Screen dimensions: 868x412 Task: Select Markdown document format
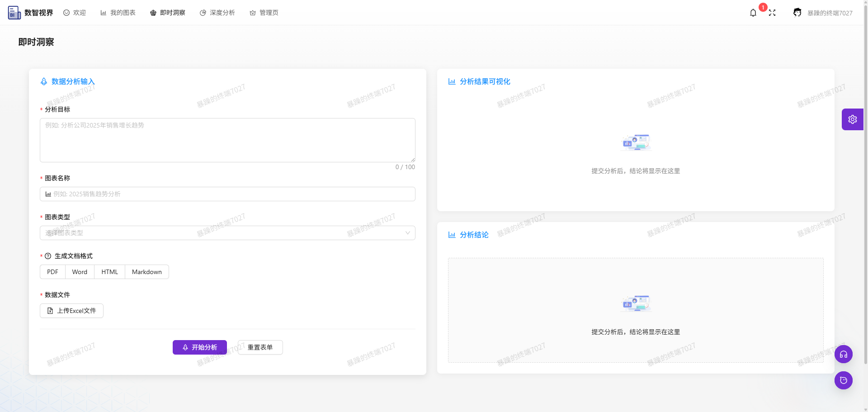pos(146,272)
